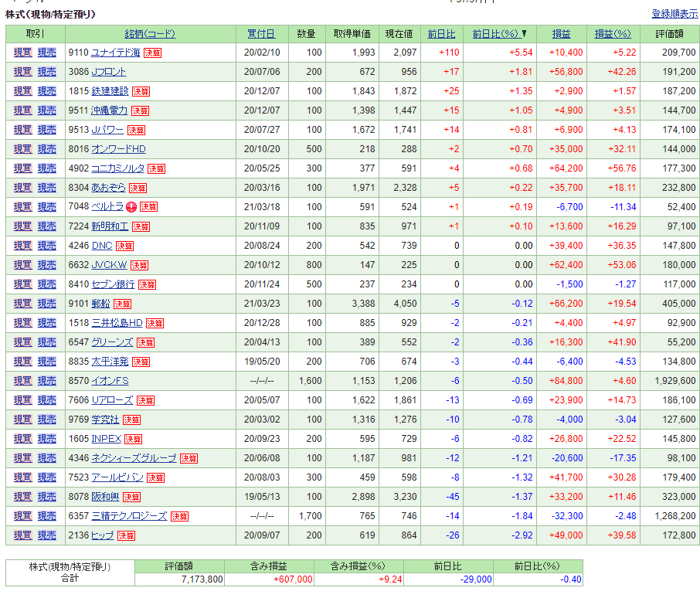Select the 評価額 value 1,929,600
Image resolution: width=700 pixels, height=598 pixels.
(x=675, y=381)
